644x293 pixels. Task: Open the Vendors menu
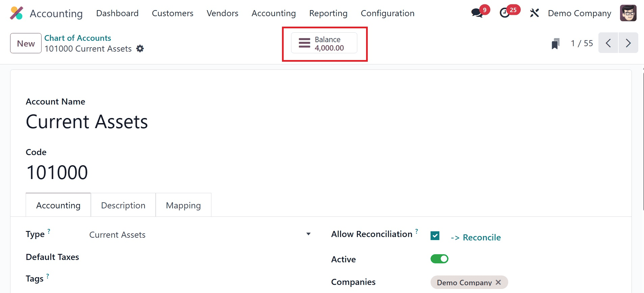pyautogui.click(x=223, y=13)
